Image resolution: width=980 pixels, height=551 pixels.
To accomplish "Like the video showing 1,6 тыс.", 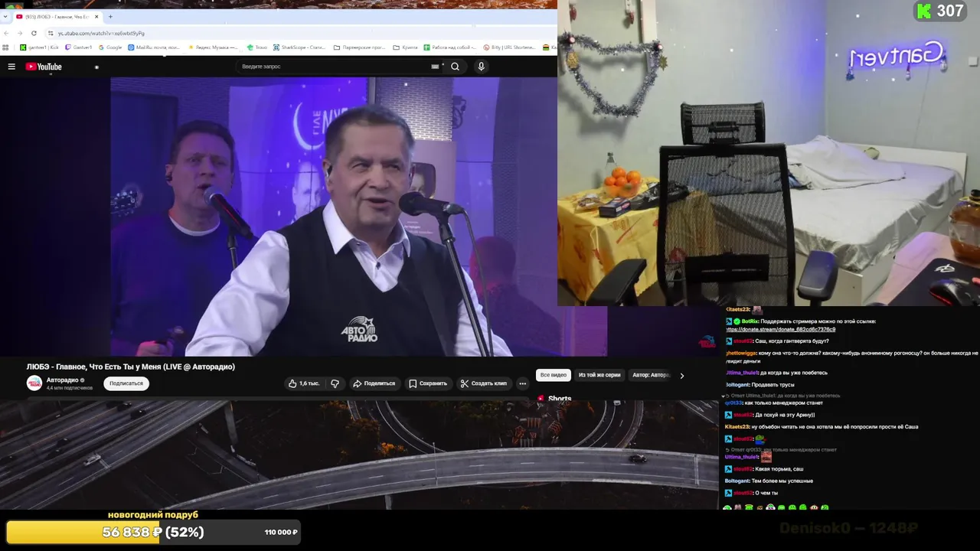I will [304, 383].
